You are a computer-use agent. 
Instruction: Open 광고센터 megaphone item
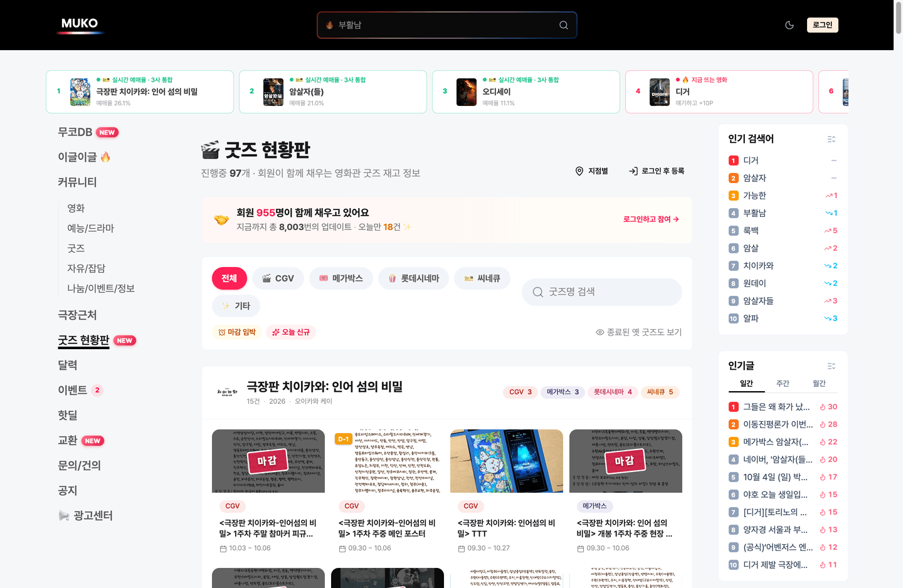coord(85,515)
